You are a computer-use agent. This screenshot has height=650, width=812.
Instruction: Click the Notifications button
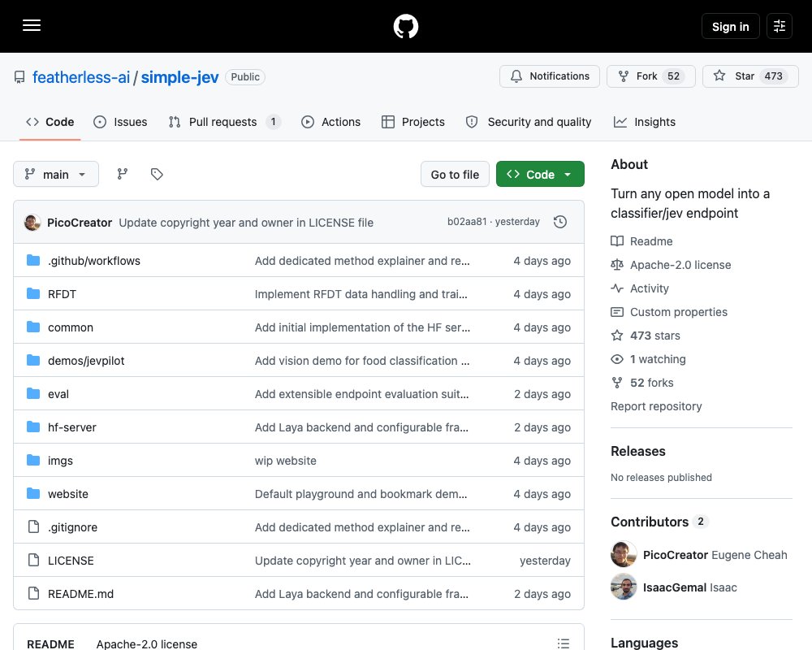click(550, 76)
